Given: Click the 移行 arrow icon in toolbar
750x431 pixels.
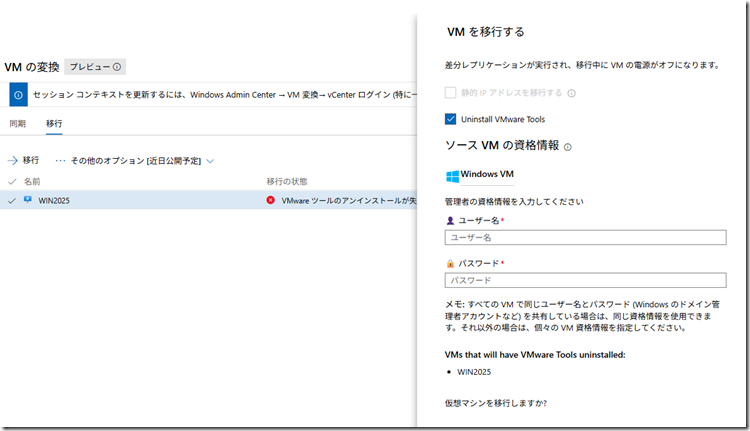Looking at the screenshot, I should click(x=13, y=160).
